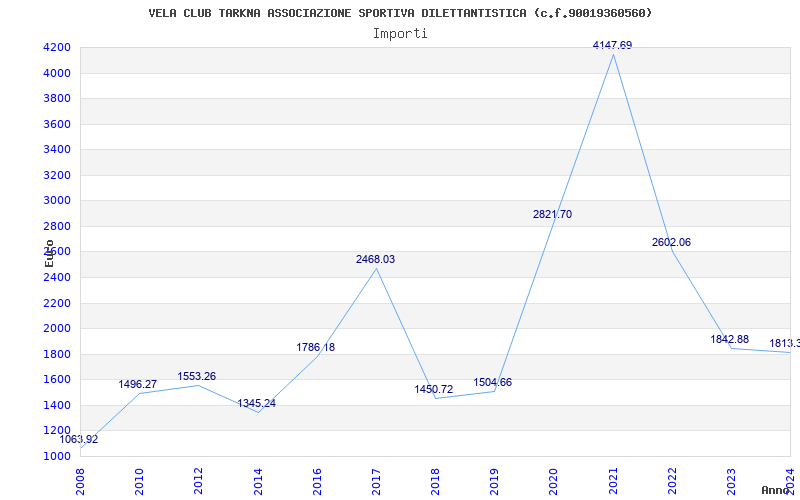Click the 1496.27 data label

point(138,385)
